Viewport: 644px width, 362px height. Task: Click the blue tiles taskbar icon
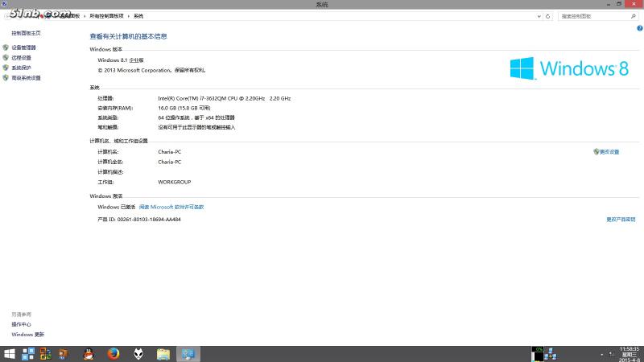click(x=28, y=354)
